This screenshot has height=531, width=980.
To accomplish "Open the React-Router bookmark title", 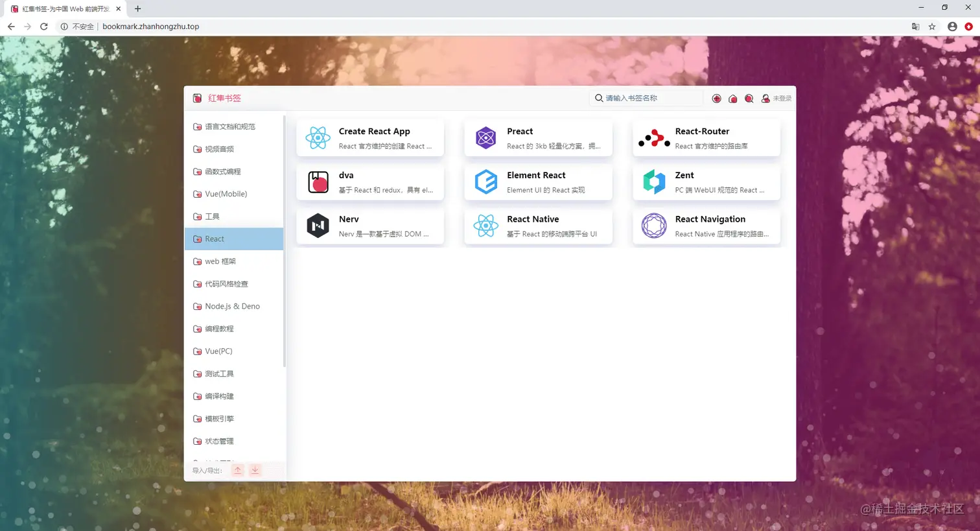I will coord(702,131).
